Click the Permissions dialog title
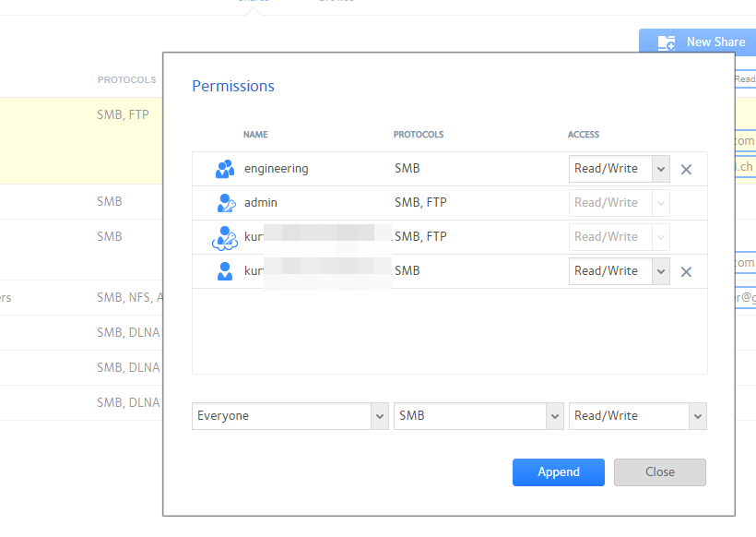Screen dimensions: 756x537 (x=233, y=86)
